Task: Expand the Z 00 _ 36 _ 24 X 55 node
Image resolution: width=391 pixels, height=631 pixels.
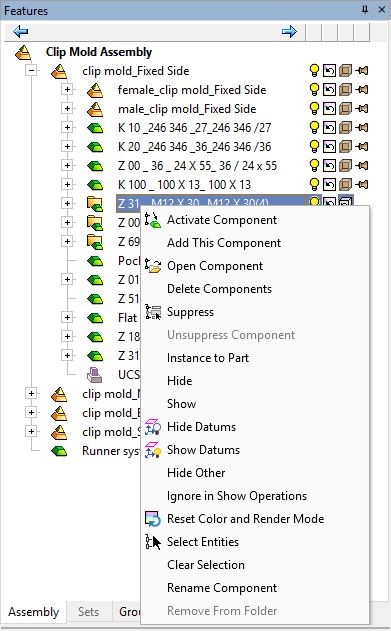Action: (67, 165)
